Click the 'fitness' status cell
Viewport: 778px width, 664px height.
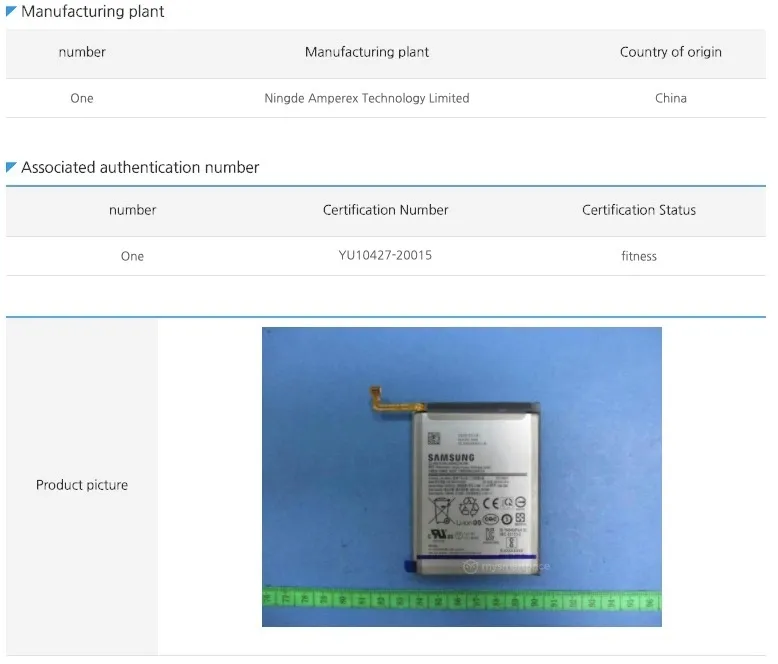639,256
